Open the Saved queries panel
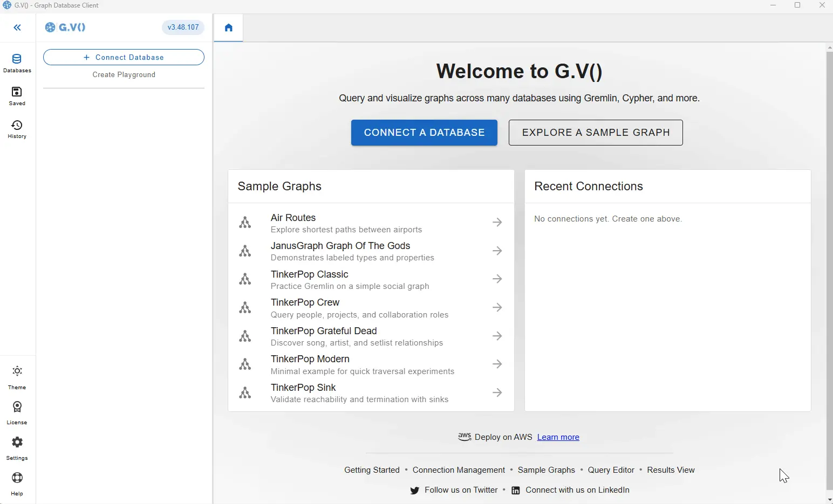Image resolution: width=833 pixels, height=504 pixels. 17,96
